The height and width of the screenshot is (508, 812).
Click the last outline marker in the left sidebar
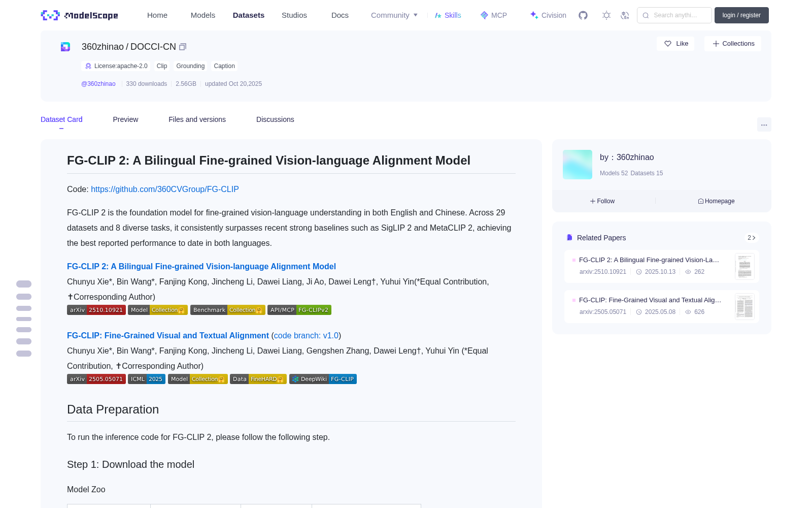[x=24, y=354]
